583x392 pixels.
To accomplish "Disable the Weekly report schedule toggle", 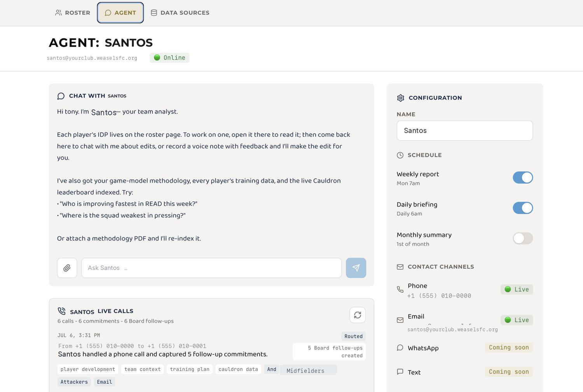I will click(x=523, y=178).
